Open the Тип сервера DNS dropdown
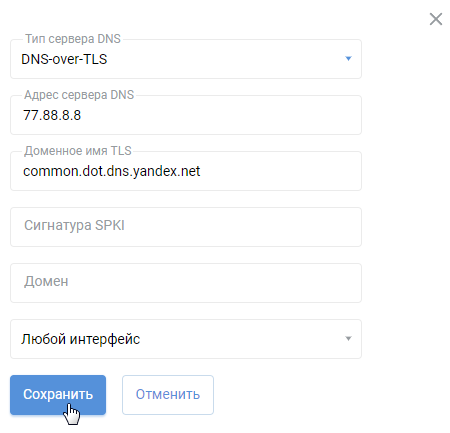Viewport: 450px width, 433px height. pyautogui.click(x=186, y=59)
